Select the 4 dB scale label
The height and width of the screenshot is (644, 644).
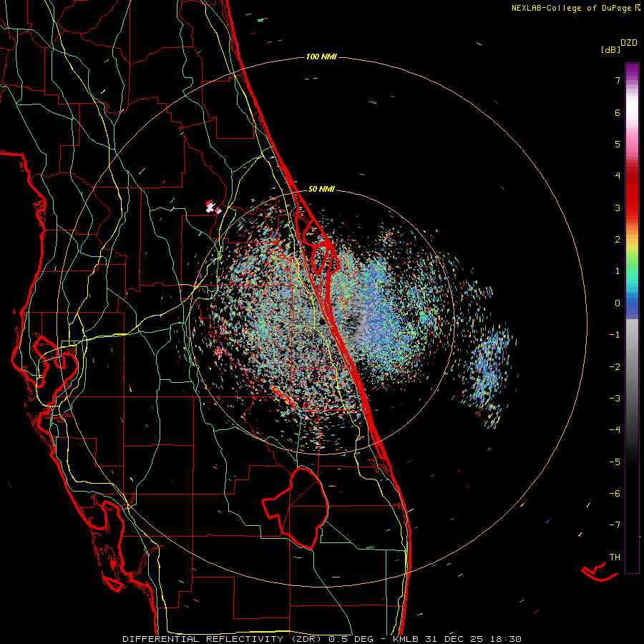[x=618, y=176]
